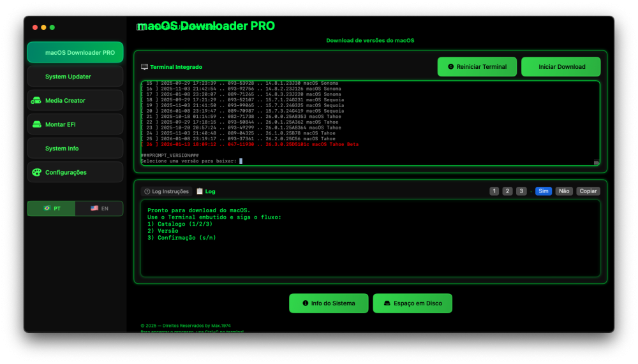Click row 22 macOS Tahoe 26.0.1.25A362
638x364 pixels.
pos(240,122)
